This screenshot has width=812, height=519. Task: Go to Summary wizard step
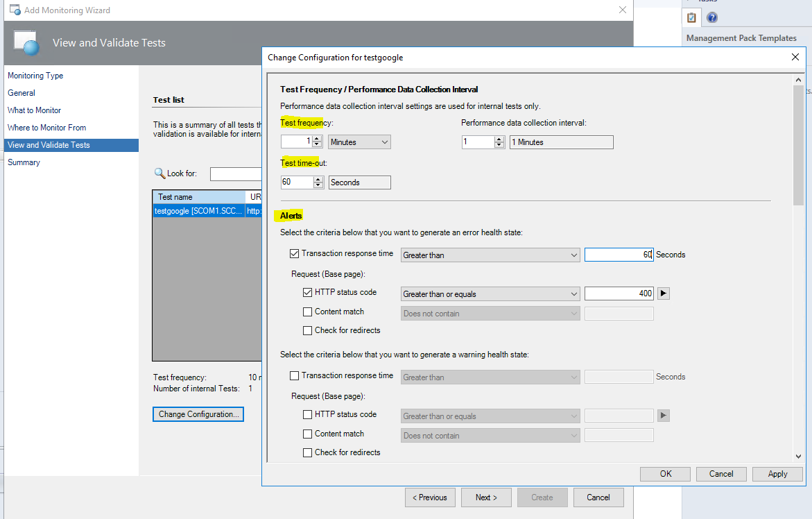pyautogui.click(x=24, y=162)
